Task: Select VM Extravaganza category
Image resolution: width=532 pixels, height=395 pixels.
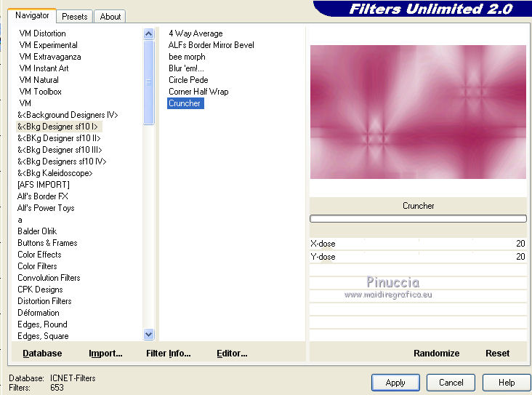Action: coord(50,57)
